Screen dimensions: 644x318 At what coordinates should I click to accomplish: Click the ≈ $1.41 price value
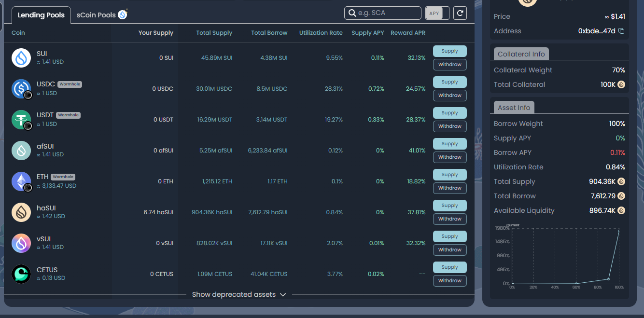pos(615,16)
